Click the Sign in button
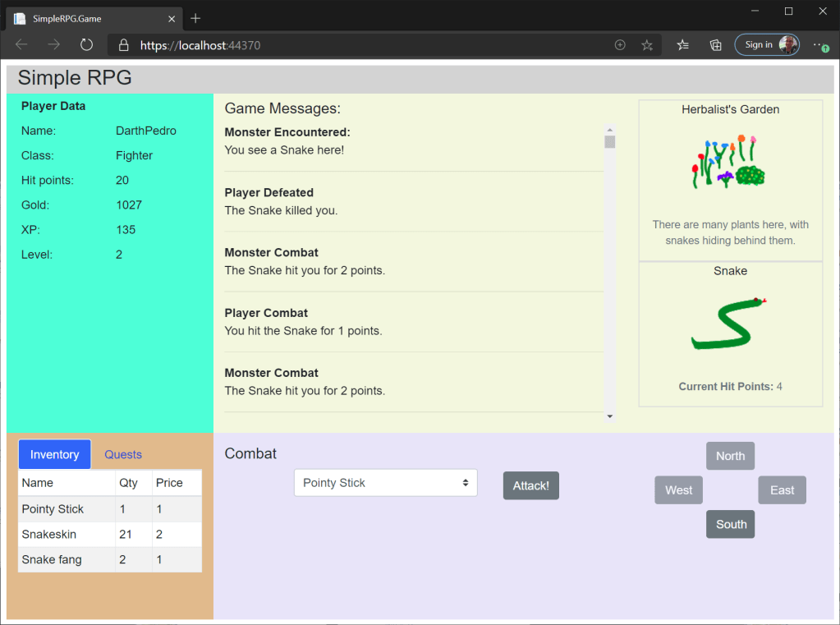The image size is (840, 625). pos(760,44)
